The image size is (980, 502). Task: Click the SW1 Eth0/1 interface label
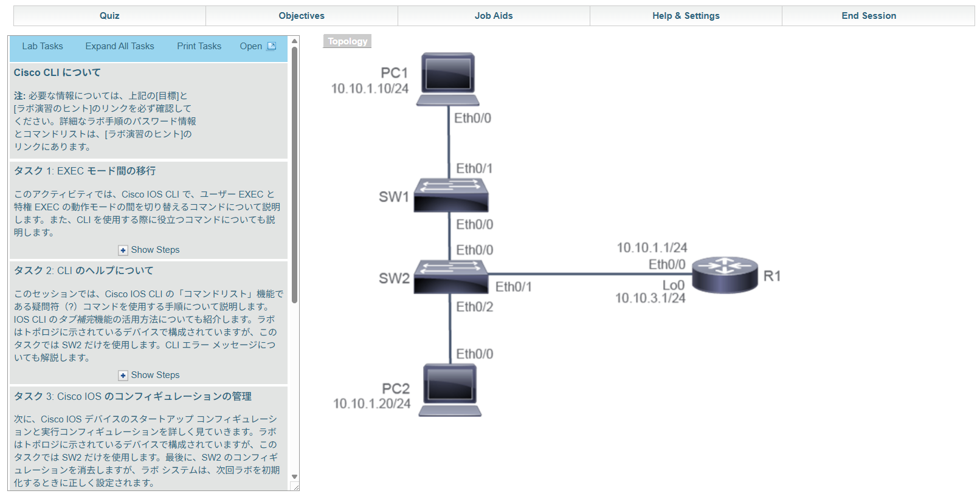tap(474, 168)
